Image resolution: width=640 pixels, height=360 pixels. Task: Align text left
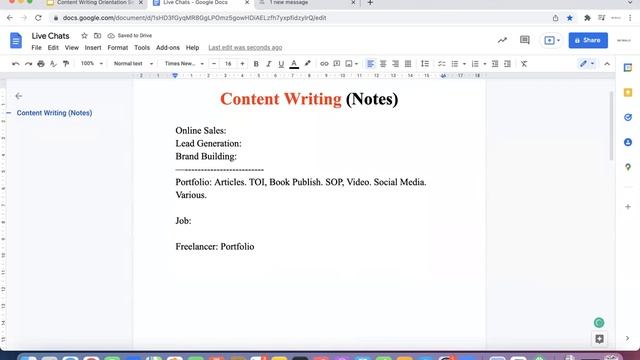click(370, 64)
